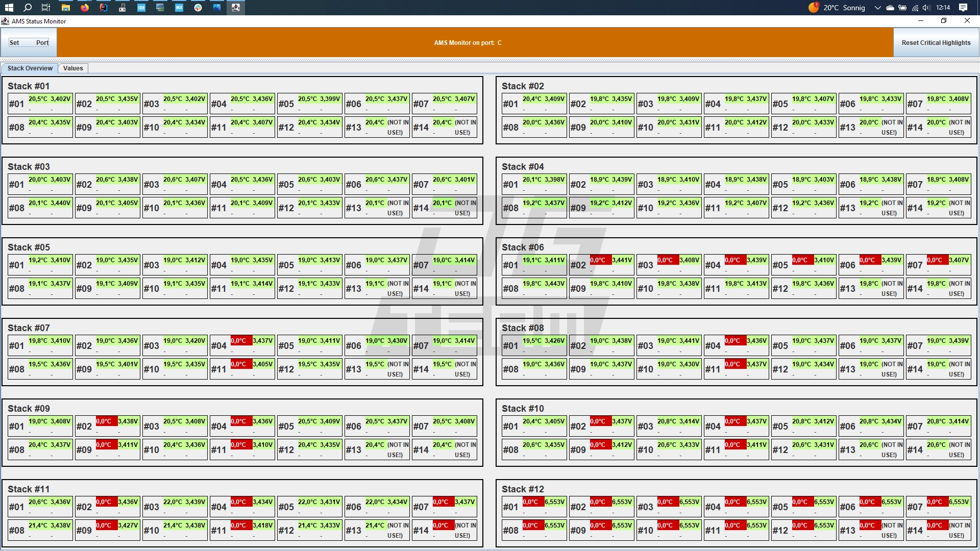The width and height of the screenshot is (980, 551).
Task: Select cell #01 '3,405V' in Stack #10
Action: (534, 426)
